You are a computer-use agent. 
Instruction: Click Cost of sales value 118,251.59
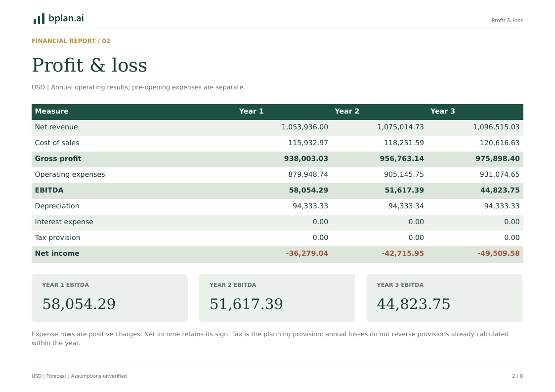(x=404, y=143)
